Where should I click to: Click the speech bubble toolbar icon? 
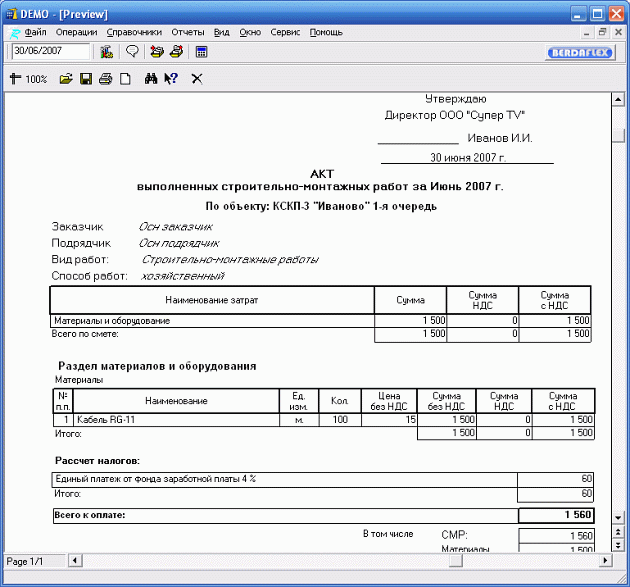132,51
